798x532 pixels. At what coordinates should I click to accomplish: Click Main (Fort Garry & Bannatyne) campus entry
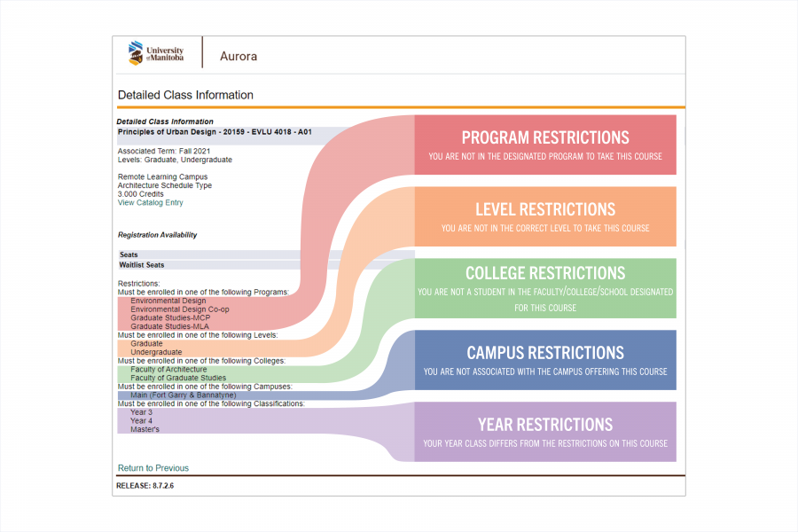(184, 395)
